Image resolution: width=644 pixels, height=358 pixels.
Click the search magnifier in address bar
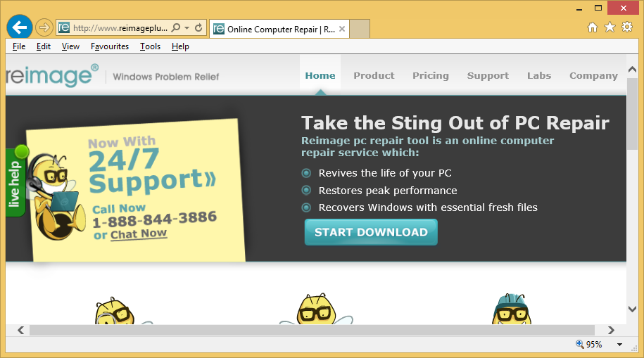click(176, 28)
